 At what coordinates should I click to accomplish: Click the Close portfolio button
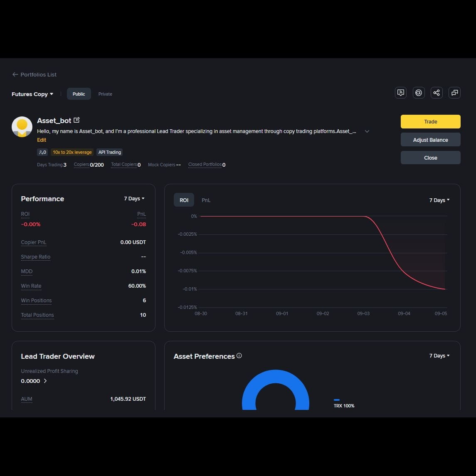pyautogui.click(x=430, y=158)
